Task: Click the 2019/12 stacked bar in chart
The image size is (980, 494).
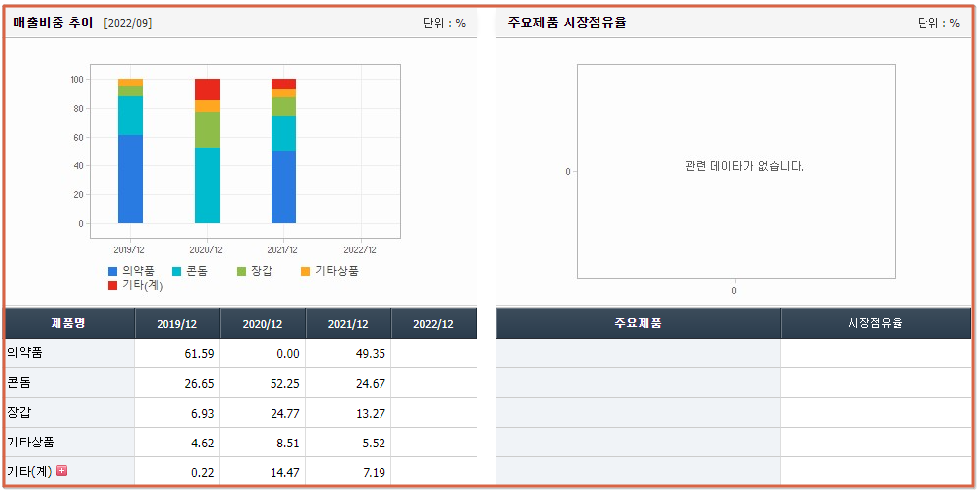Action: coord(130,151)
